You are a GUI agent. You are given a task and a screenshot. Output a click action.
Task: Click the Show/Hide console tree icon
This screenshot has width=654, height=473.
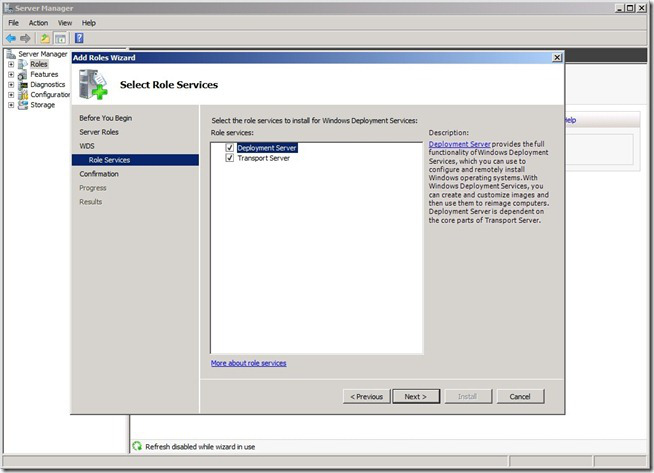pos(60,38)
